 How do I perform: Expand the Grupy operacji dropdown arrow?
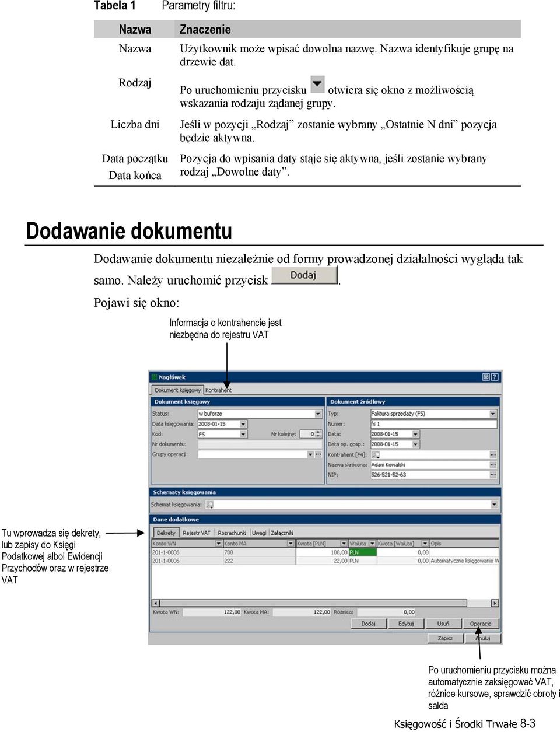(x=310, y=454)
